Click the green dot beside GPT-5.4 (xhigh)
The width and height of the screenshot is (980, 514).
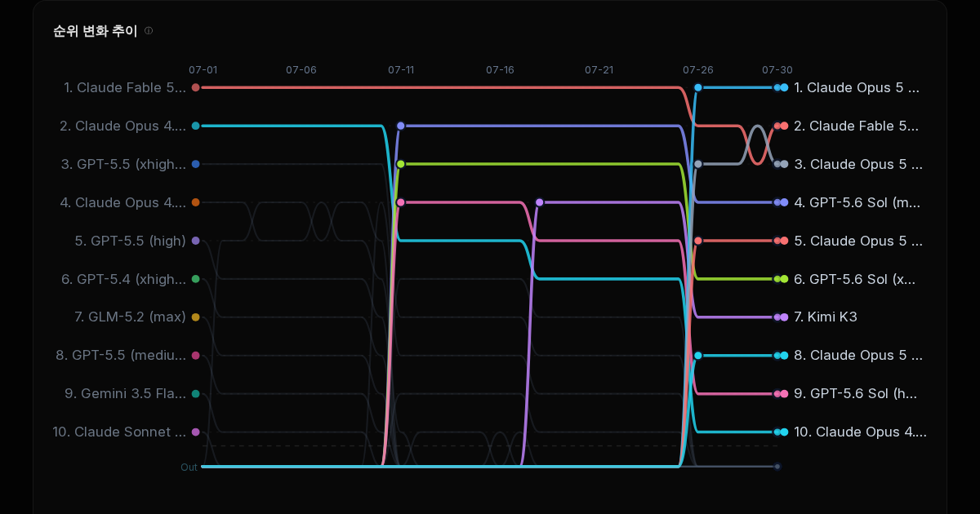click(x=195, y=279)
